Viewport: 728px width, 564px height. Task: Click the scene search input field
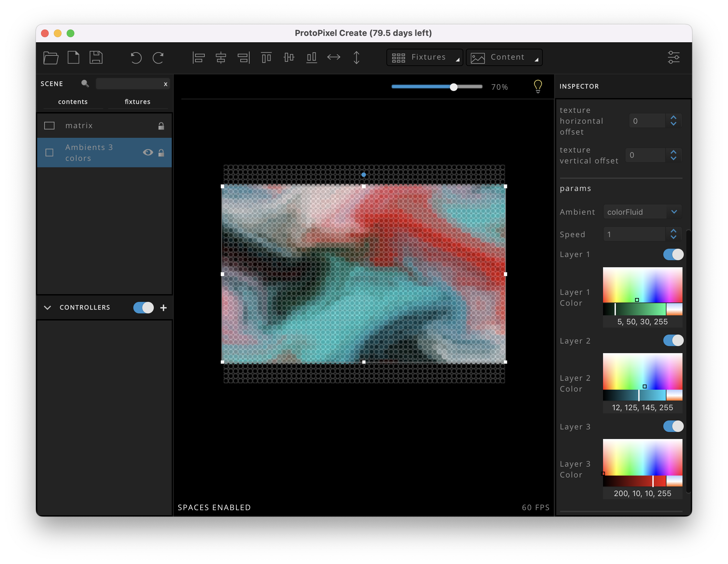coord(133,84)
